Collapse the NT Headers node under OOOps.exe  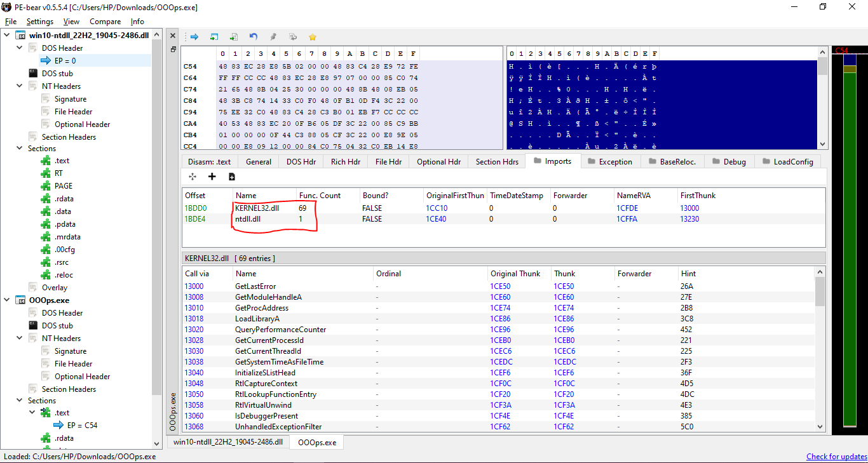click(20, 338)
